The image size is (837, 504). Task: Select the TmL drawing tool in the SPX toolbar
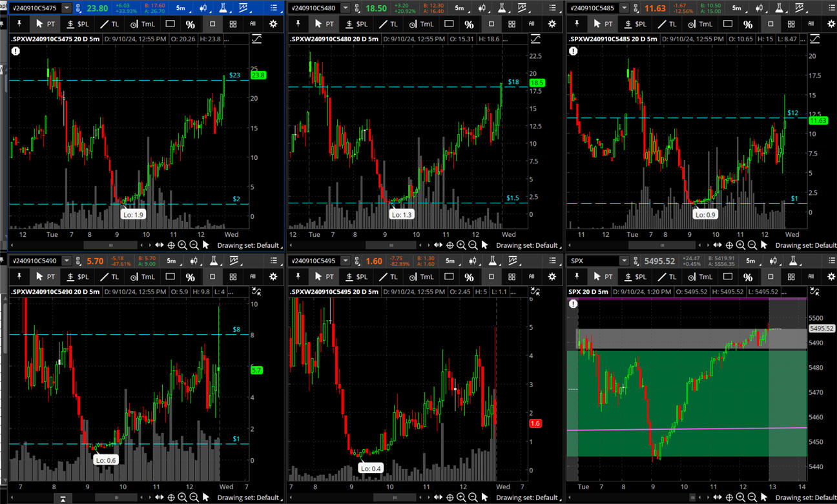tap(701, 276)
